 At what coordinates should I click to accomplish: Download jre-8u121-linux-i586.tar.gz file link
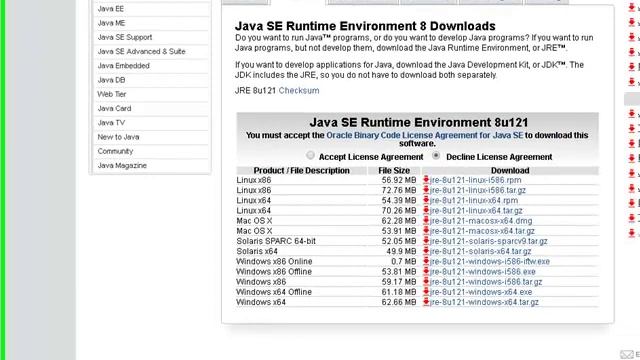(x=478, y=190)
